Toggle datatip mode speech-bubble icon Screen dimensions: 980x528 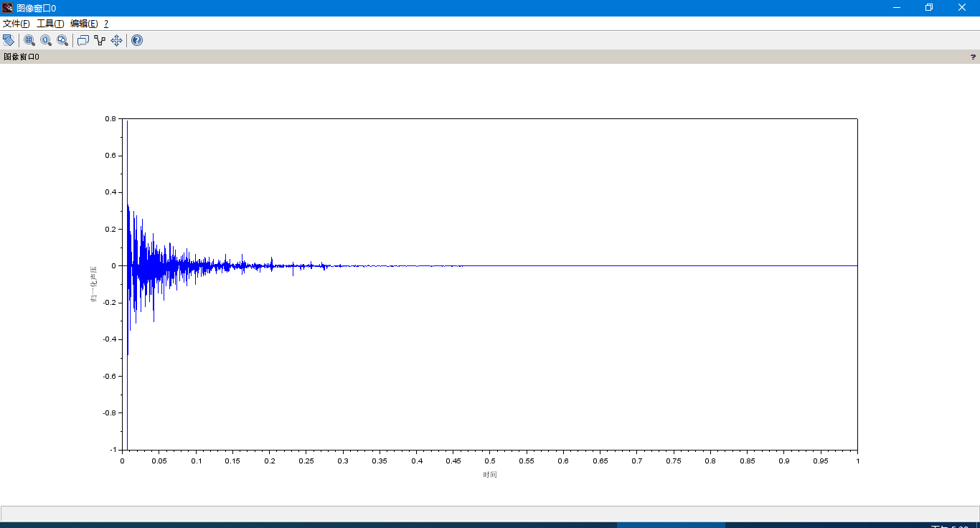[x=83, y=40]
